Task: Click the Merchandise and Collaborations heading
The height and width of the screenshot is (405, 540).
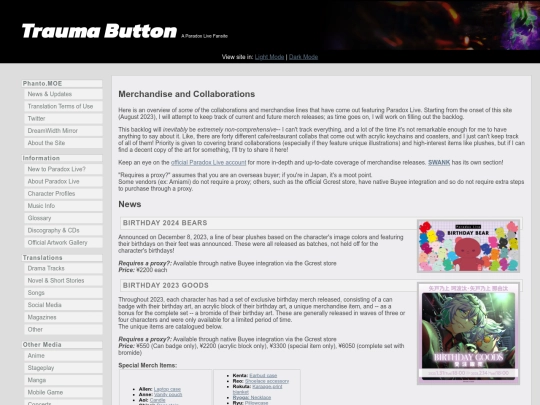Action: pyautogui.click(x=187, y=94)
